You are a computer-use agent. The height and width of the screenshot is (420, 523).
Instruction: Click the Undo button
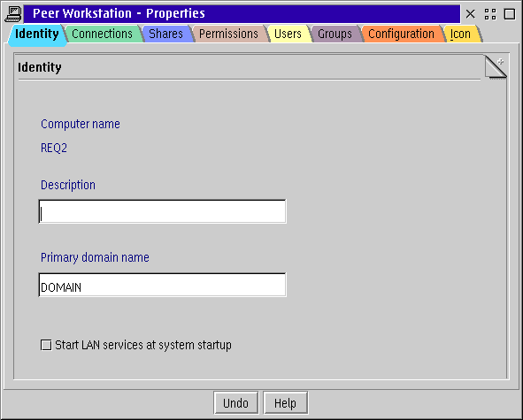(x=235, y=403)
